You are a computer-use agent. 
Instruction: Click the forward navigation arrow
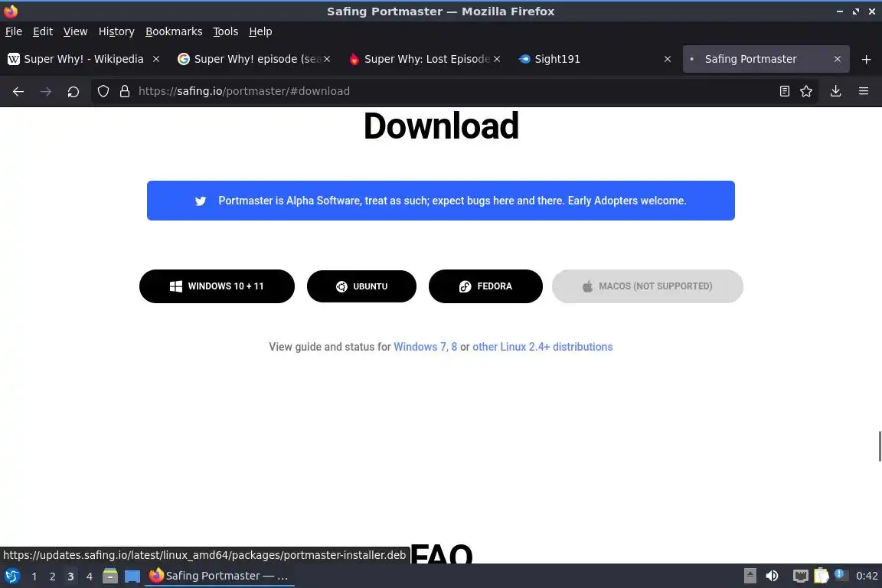pyautogui.click(x=46, y=91)
